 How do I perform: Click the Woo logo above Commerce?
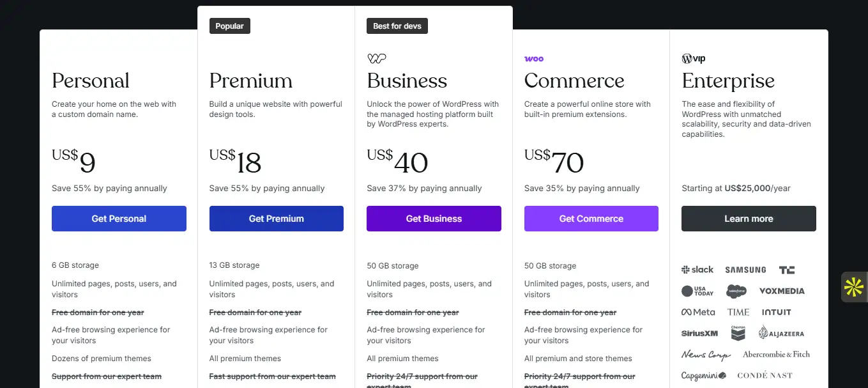point(534,59)
